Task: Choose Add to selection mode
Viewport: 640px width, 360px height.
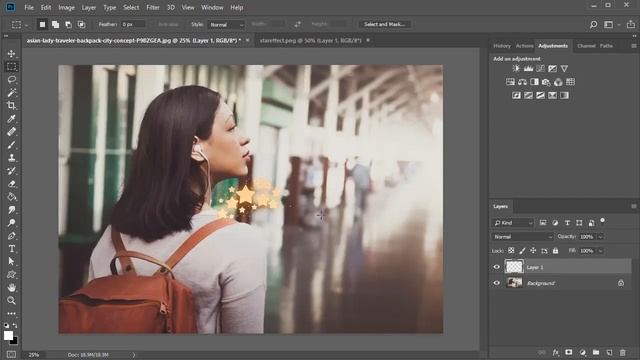Action: [55, 24]
